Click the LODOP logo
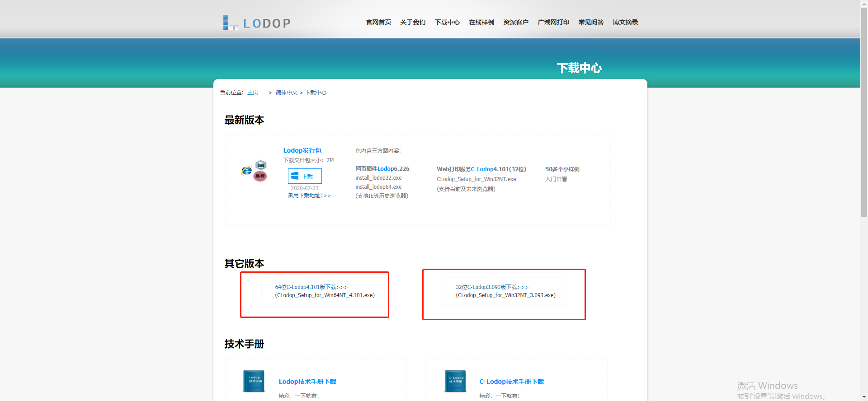Image resolution: width=868 pixels, height=401 pixels. [256, 23]
